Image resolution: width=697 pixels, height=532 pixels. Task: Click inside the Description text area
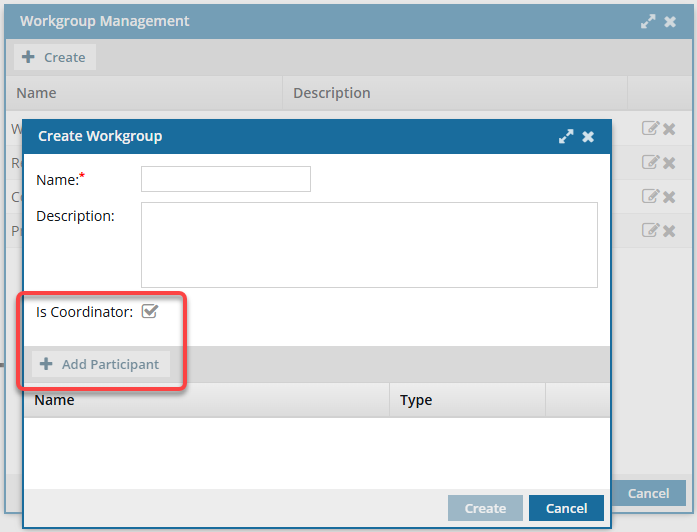[x=369, y=244]
